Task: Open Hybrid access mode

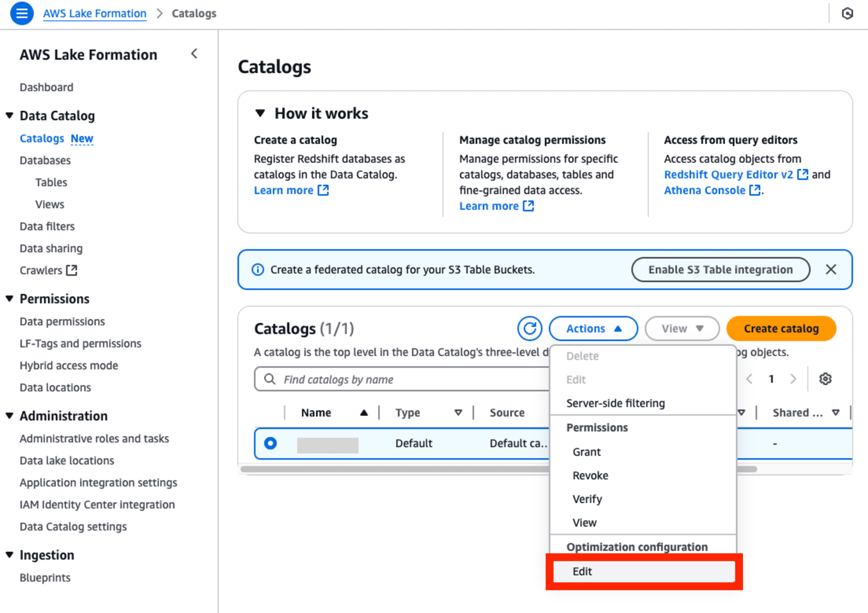Action: pos(69,365)
